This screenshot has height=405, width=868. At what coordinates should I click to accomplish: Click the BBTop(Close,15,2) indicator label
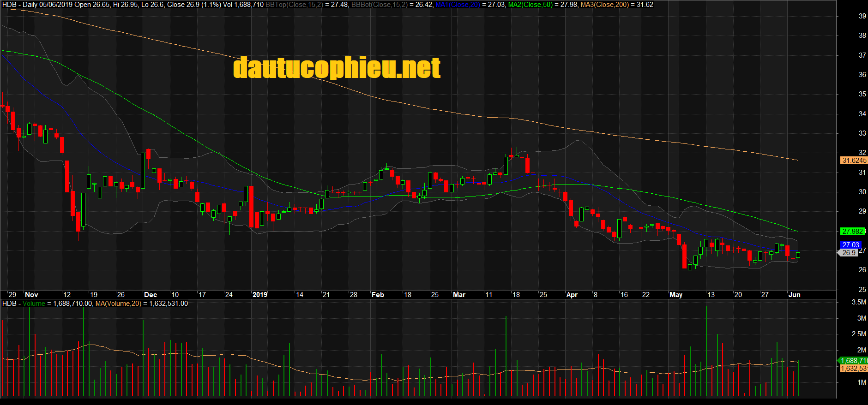(294, 5)
